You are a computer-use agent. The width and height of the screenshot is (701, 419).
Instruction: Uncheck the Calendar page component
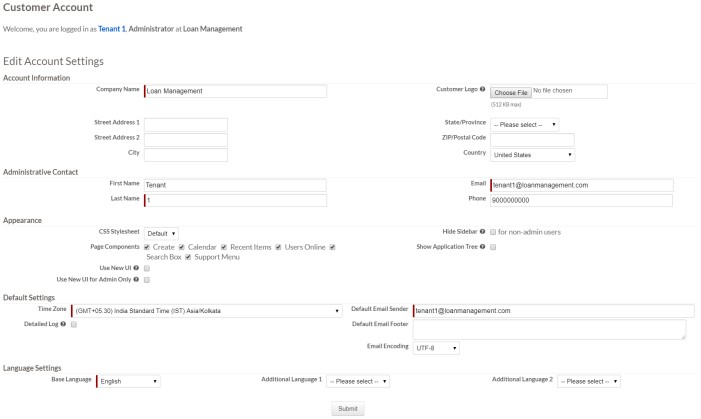click(182, 246)
